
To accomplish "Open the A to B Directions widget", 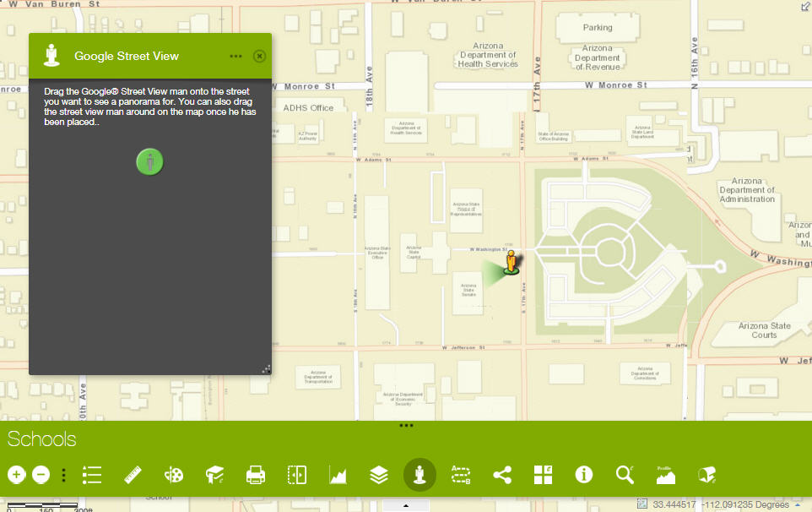I will coord(460,475).
